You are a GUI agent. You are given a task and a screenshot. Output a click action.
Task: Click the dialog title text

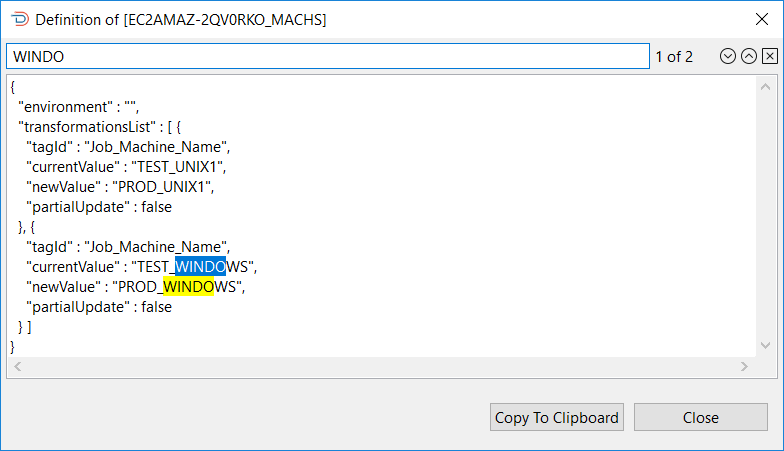(180, 20)
